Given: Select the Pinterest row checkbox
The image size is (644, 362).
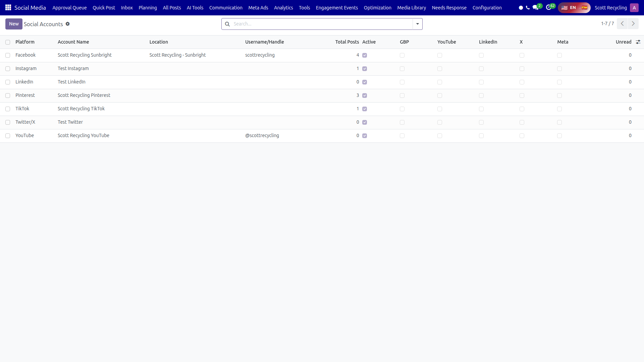Looking at the screenshot, I should click(x=8, y=96).
